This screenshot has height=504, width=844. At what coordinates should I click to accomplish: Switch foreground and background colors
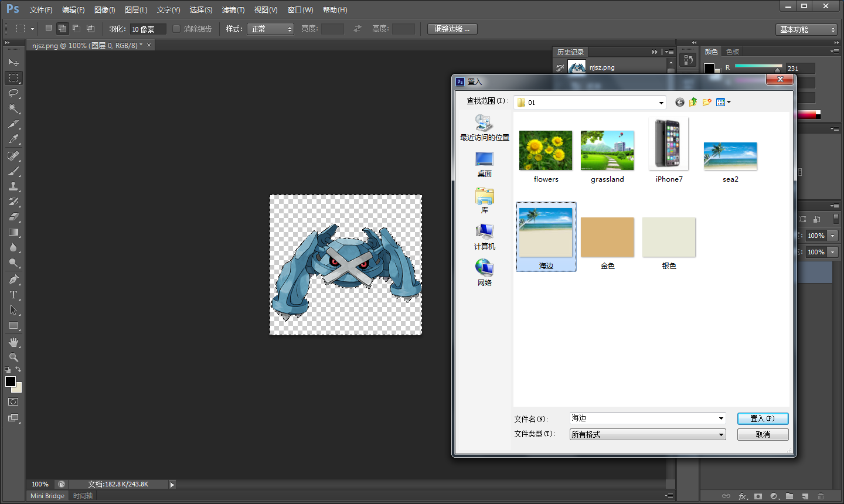pyautogui.click(x=18, y=369)
